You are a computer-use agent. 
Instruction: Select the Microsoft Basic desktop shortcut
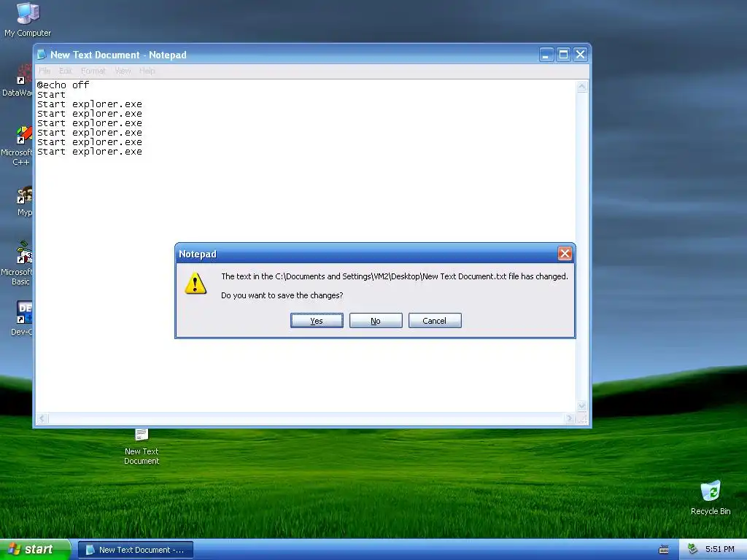click(17, 264)
